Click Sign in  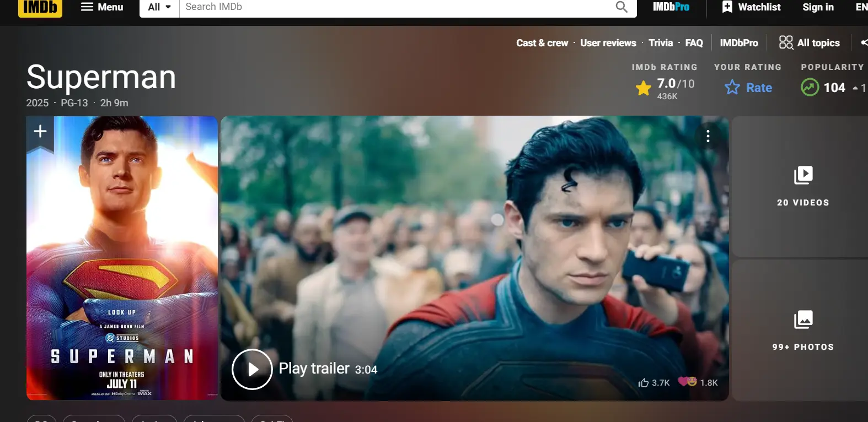818,7
